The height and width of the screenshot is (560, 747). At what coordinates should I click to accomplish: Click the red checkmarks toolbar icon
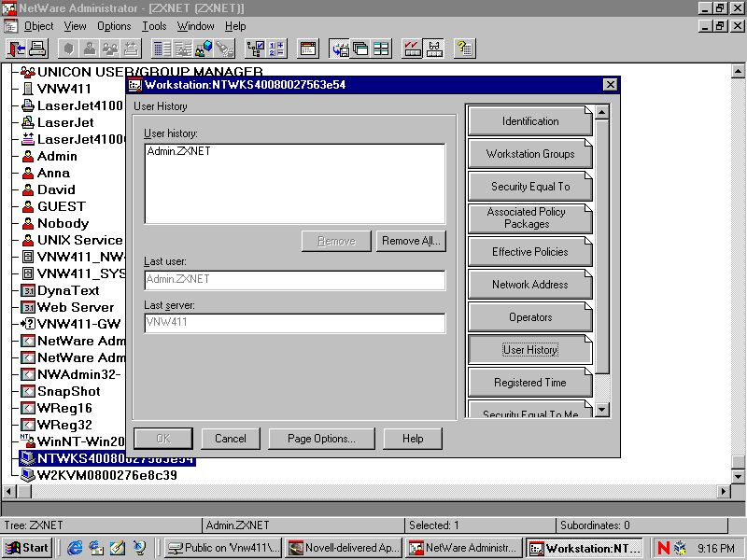pyautogui.click(x=412, y=49)
